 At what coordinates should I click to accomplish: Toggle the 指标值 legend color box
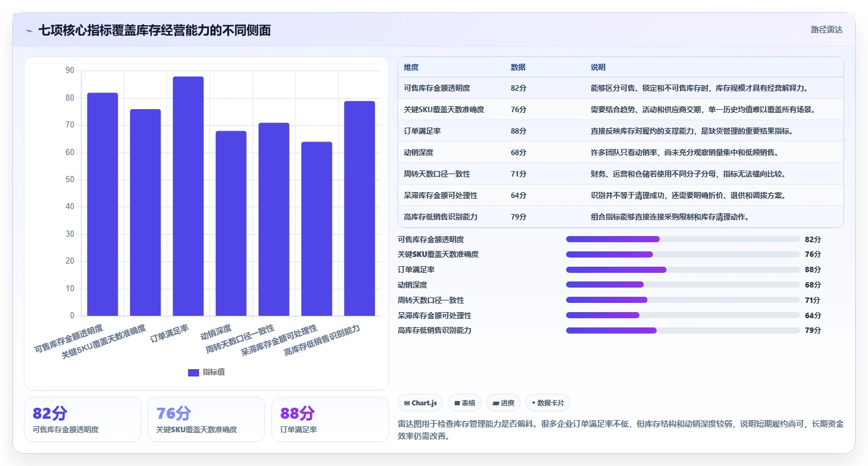(194, 372)
